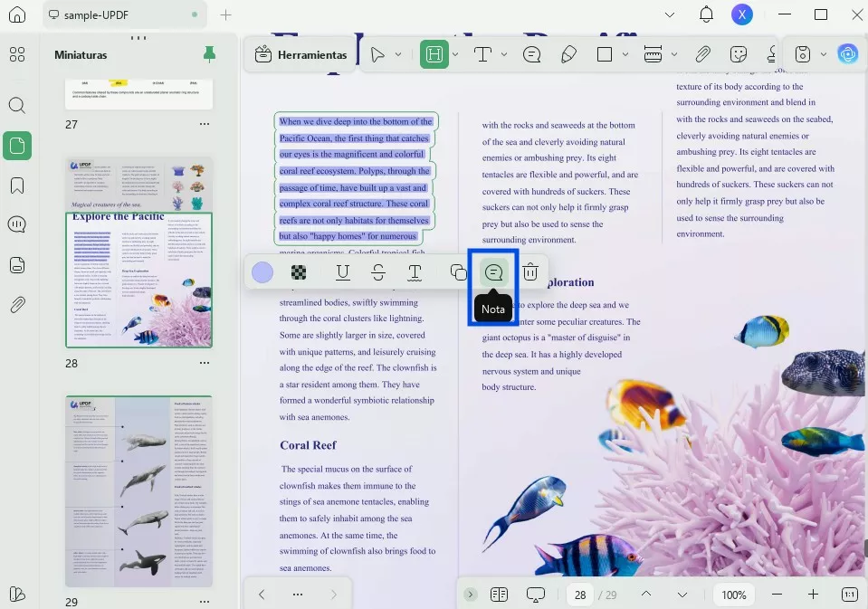Open options menu for page 28

[205, 363]
